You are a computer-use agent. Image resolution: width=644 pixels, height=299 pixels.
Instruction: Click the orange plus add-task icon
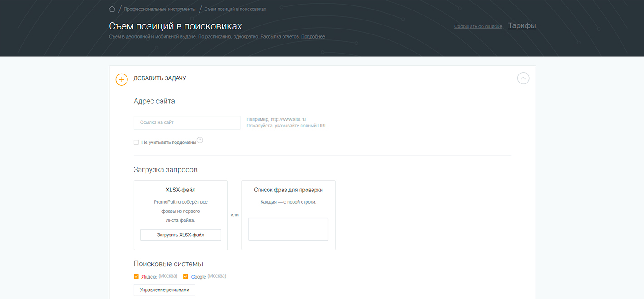coord(122,79)
